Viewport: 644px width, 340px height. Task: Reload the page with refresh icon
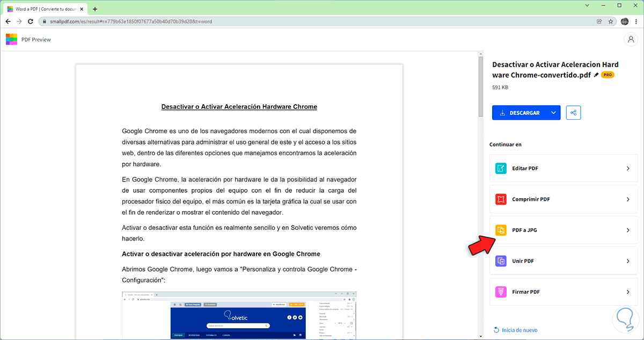coord(31,21)
